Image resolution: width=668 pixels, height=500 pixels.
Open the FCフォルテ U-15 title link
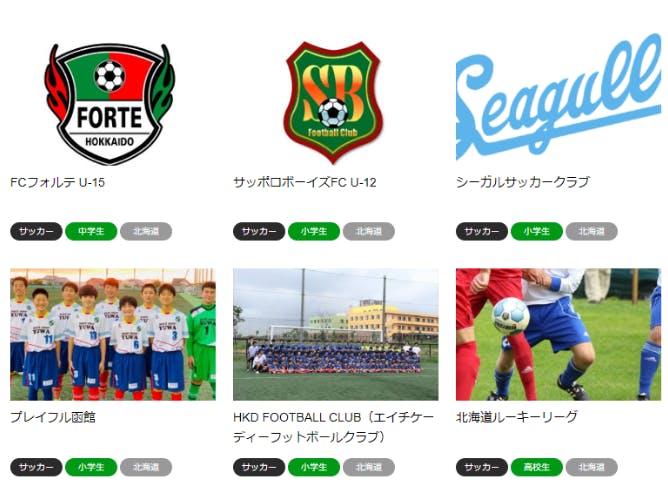(58, 182)
